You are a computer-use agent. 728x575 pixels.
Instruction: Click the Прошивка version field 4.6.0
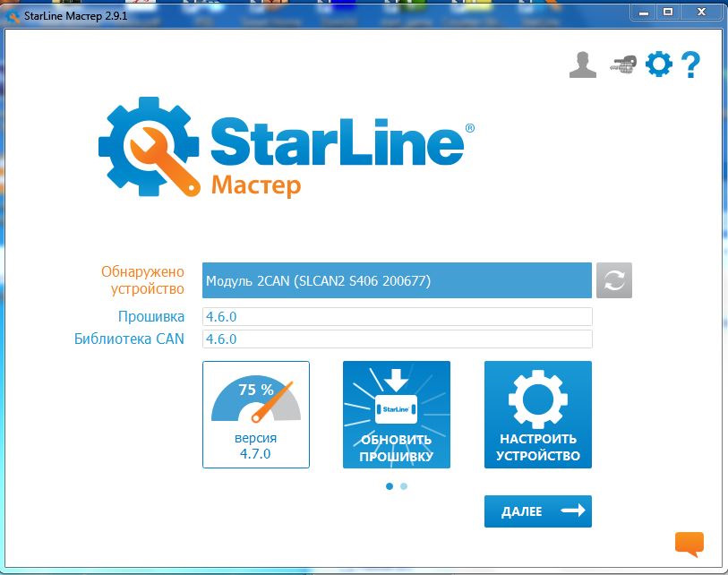pyautogui.click(x=397, y=316)
